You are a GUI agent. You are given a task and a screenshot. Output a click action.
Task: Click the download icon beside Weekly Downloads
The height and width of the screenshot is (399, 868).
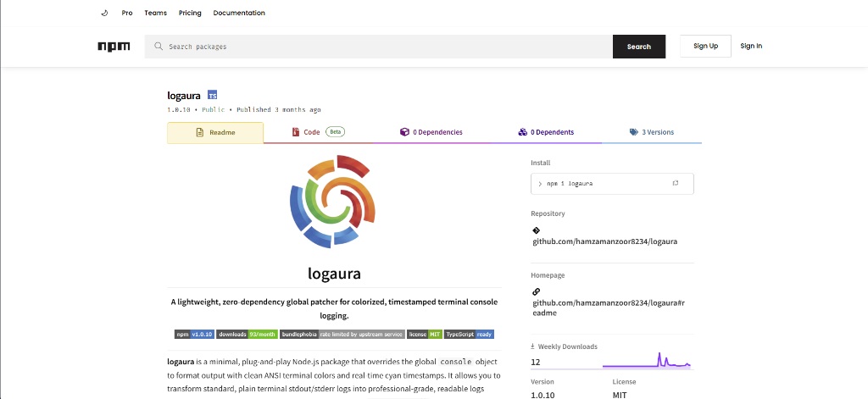[x=533, y=346]
